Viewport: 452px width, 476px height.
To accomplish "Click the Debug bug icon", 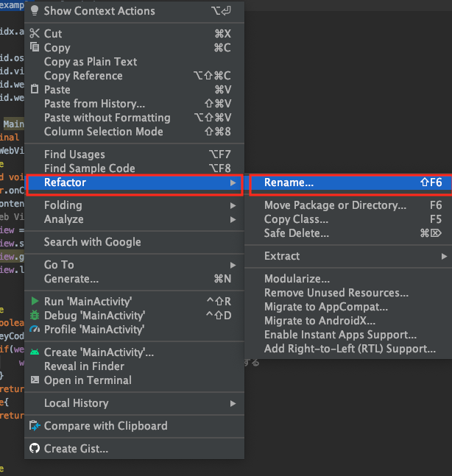I will [35, 315].
